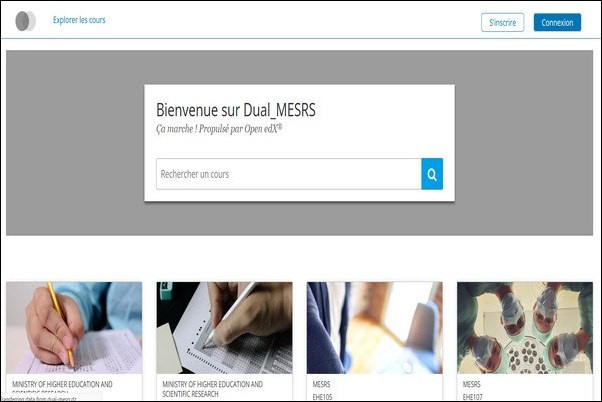This screenshot has width=602, height=402.
Task: Open the blurred third course image
Action: [374, 328]
